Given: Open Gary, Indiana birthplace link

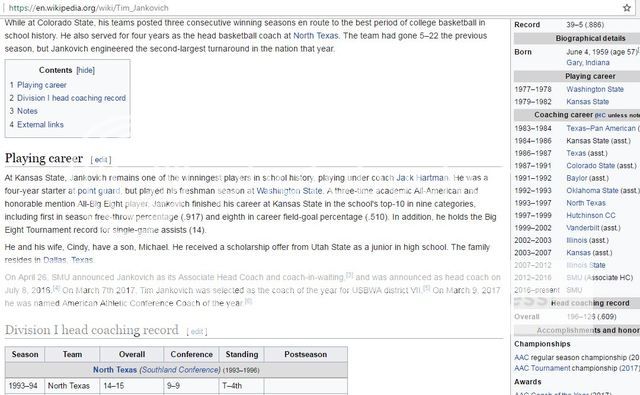Looking at the screenshot, I should pos(588,63).
